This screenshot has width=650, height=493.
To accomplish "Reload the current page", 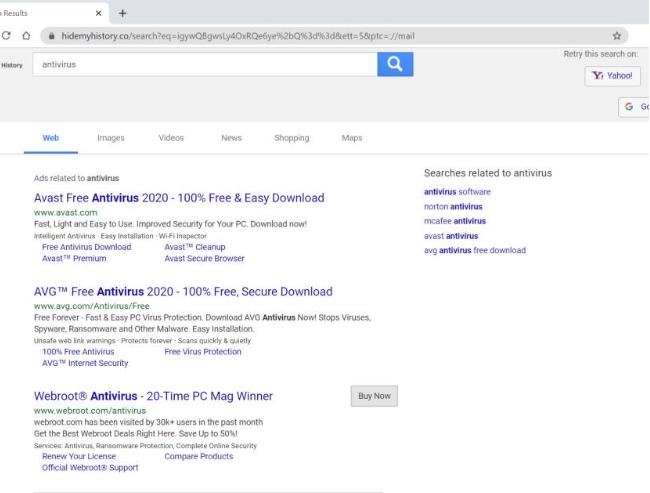I will 6,36.
